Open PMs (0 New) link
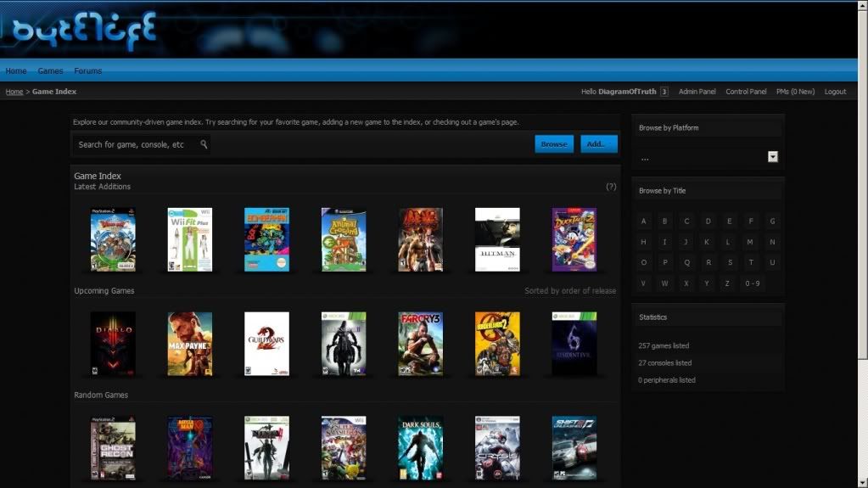The image size is (868, 488). pos(795,92)
